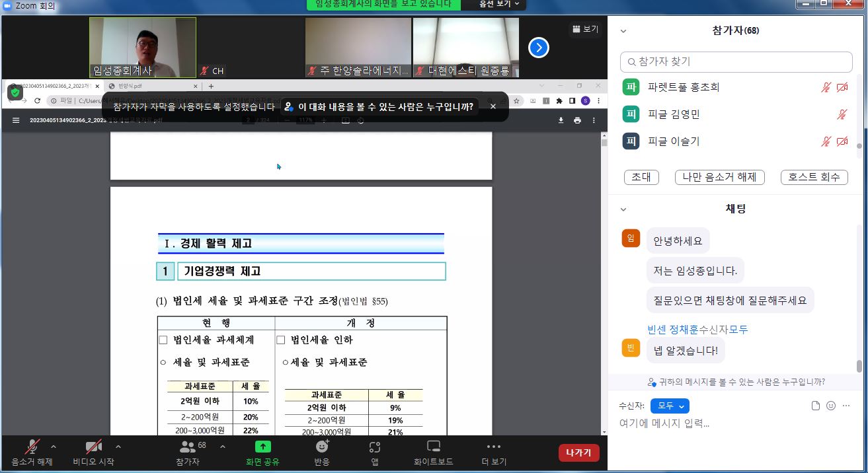Click participants list scrollbar thumb
Image resolution: width=868 pixels, height=473 pixels.
click(x=859, y=147)
